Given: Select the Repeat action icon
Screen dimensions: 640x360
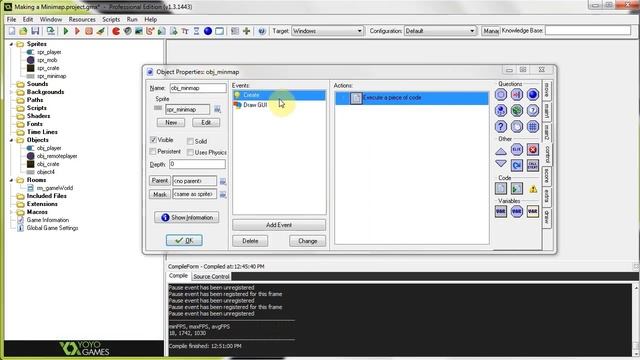Looking at the screenshot, I should coord(517,165).
